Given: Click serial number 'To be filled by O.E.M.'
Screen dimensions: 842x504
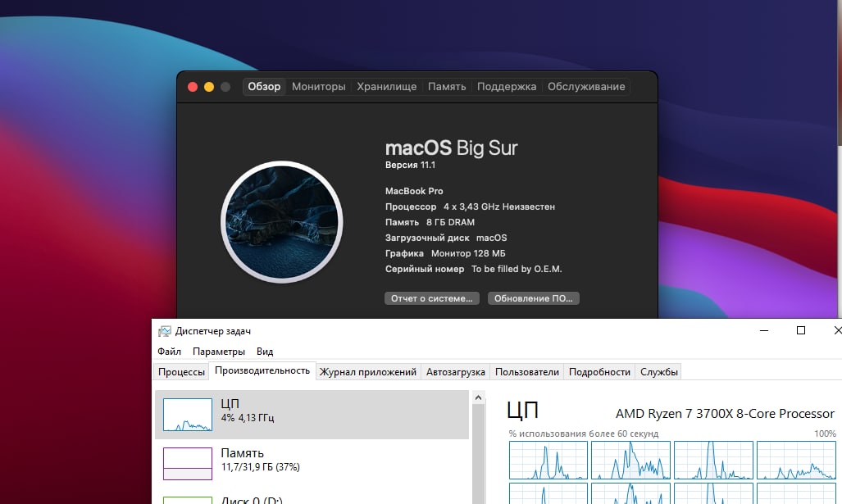Looking at the screenshot, I should coord(517,269).
